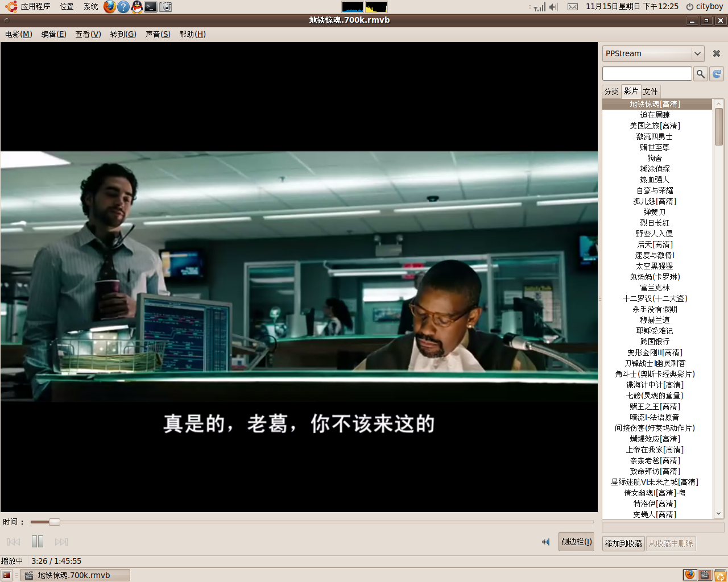Open the 系统 panel menu
Viewport: 728px width, 582px height.
click(x=91, y=7)
